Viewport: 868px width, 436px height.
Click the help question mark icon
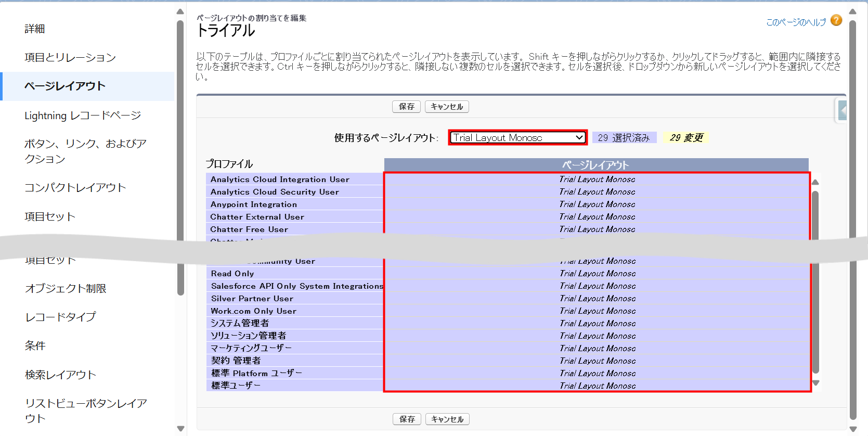[836, 20]
